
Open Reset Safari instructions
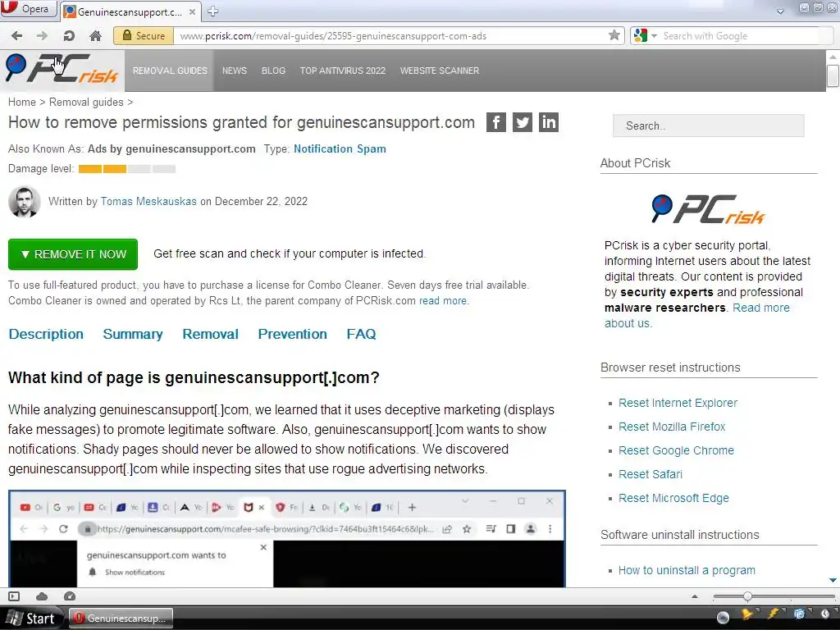pos(651,474)
